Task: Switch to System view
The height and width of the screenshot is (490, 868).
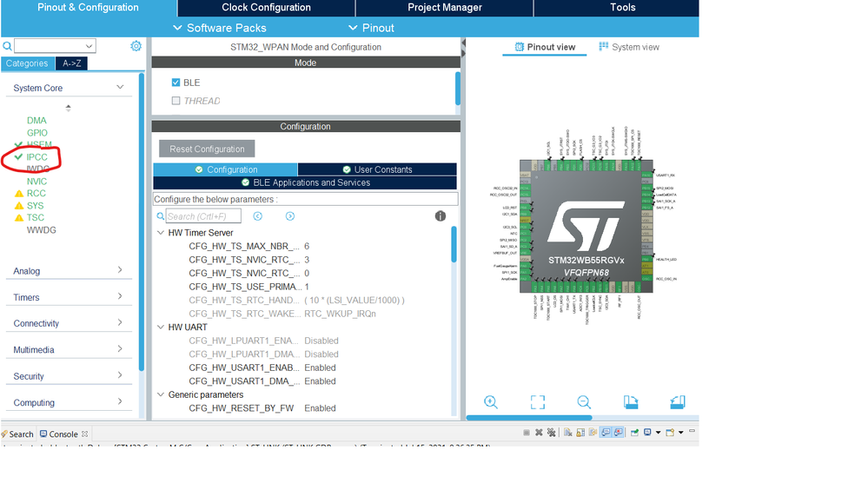Action: pos(629,47)
